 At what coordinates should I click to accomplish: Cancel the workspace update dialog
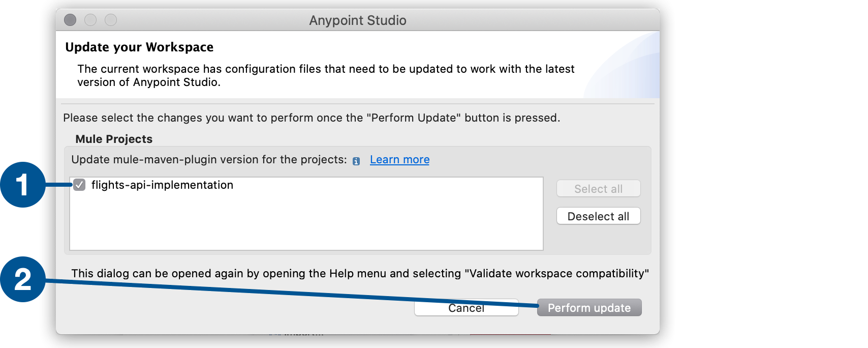pos(466,307)
